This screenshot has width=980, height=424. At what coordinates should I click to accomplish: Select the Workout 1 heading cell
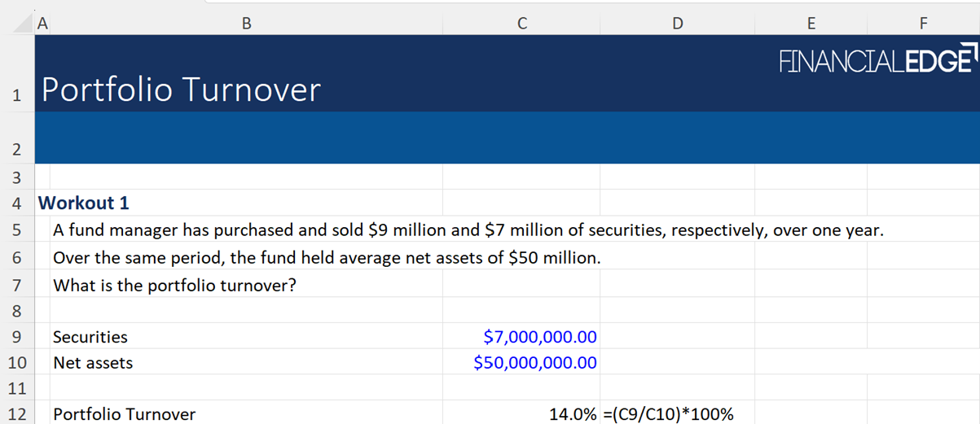pyautogui.click(x=84, y=203)
